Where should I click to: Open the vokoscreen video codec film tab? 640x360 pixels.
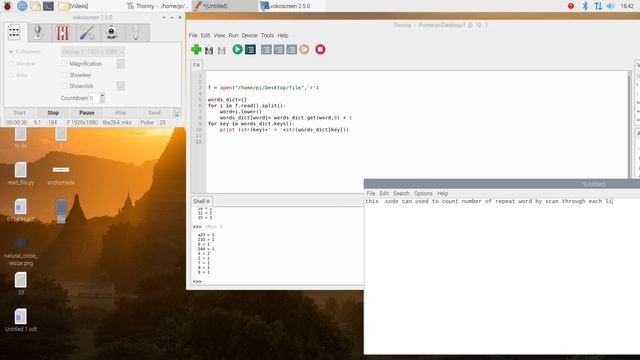coord(62,32)
